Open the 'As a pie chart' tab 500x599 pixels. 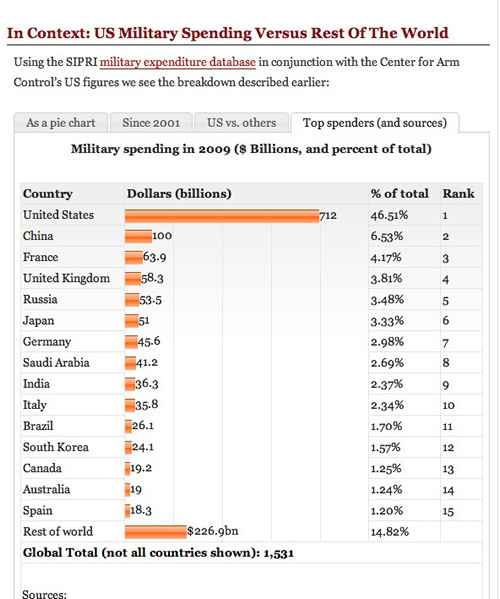61,123
